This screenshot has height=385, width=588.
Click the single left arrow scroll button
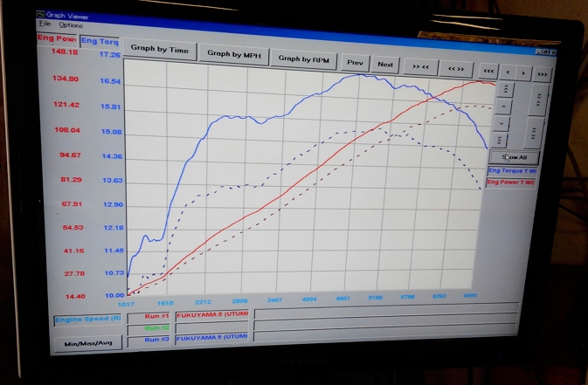[509, 72]
